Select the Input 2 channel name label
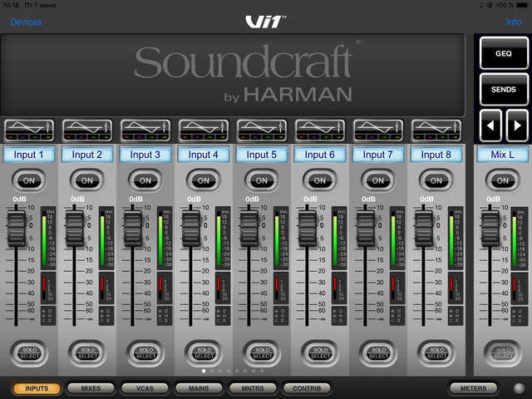The width and height of the screenshot is (532, 399). [x=86, y=155]
